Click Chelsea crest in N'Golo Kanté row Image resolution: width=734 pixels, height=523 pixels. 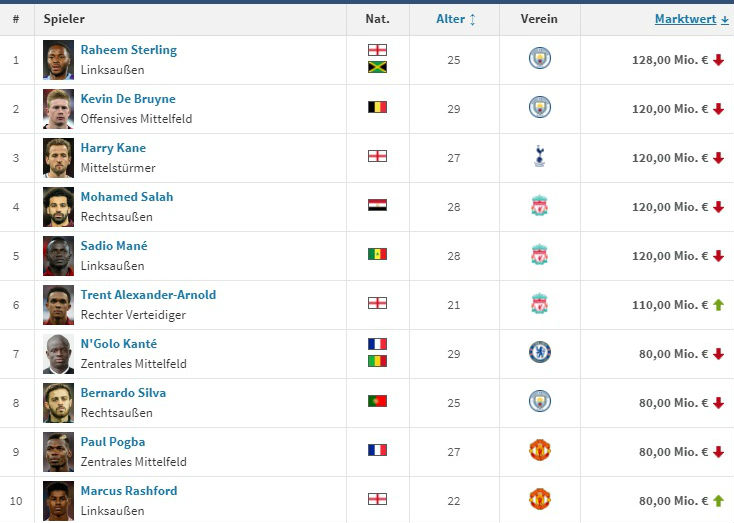click(539, 353)
